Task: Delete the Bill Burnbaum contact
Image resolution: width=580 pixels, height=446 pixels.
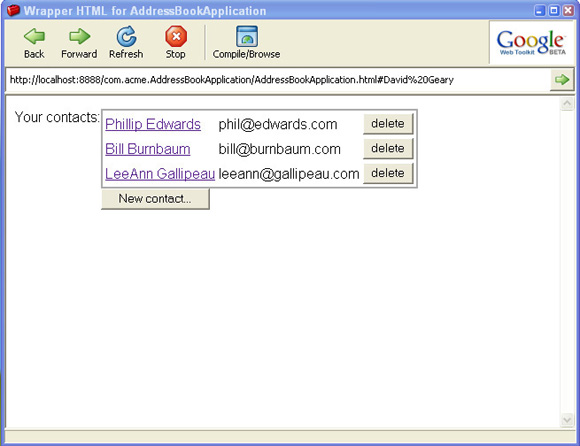Action: pos(388,149)
